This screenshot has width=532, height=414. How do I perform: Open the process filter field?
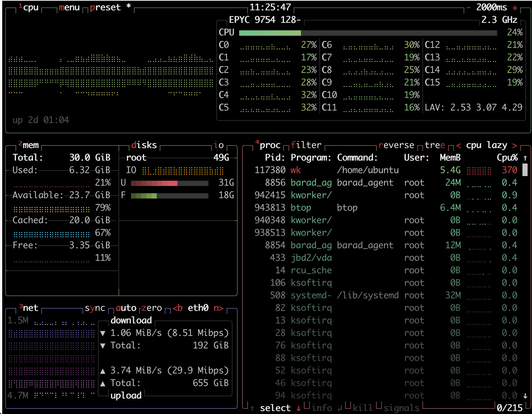coord(306,145)
